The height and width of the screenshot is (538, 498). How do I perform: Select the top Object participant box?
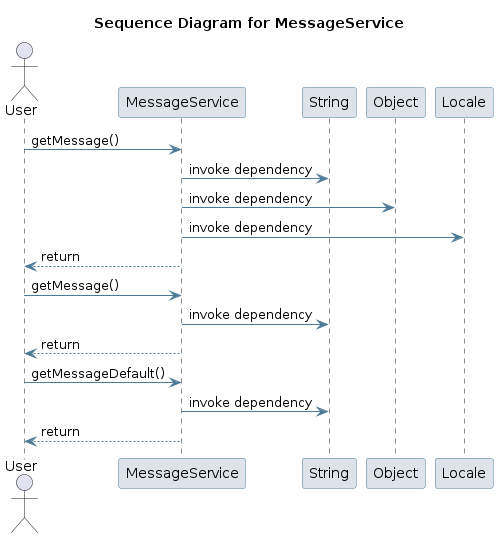[396, 102]
